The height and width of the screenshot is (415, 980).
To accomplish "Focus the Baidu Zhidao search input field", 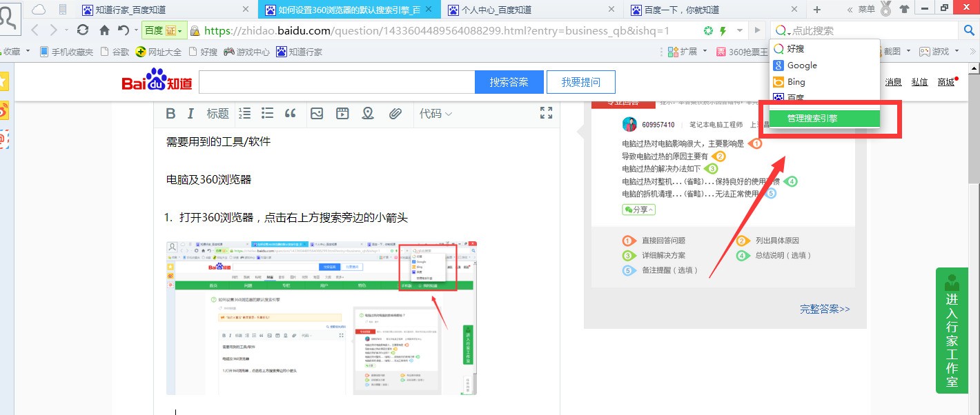I will click(x=337, y=82).
